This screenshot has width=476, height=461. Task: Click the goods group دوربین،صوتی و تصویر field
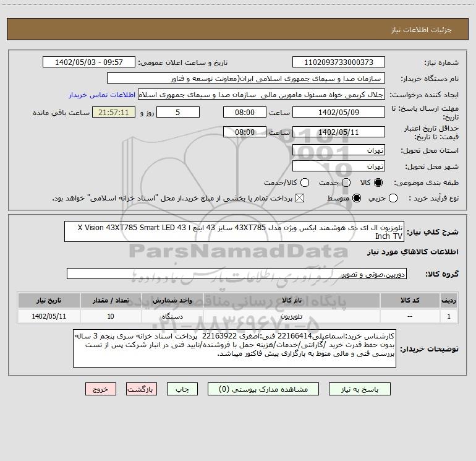click(x=237, y=274)
